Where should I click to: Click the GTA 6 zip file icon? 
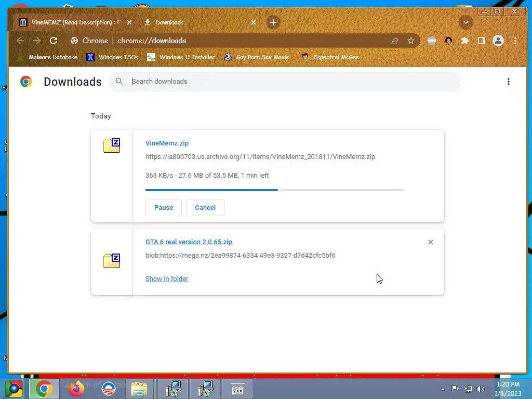click(x=112, y=261)
